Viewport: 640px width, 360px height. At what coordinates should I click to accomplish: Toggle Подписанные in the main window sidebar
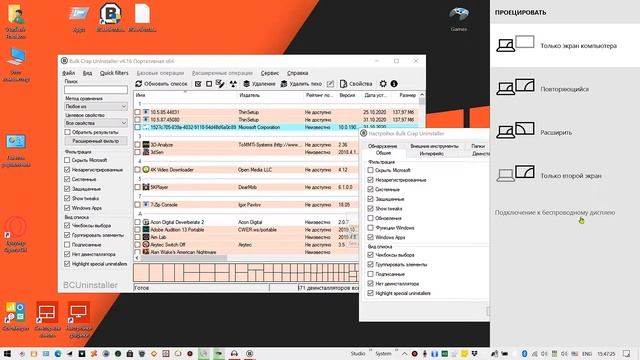pos(67,244)
